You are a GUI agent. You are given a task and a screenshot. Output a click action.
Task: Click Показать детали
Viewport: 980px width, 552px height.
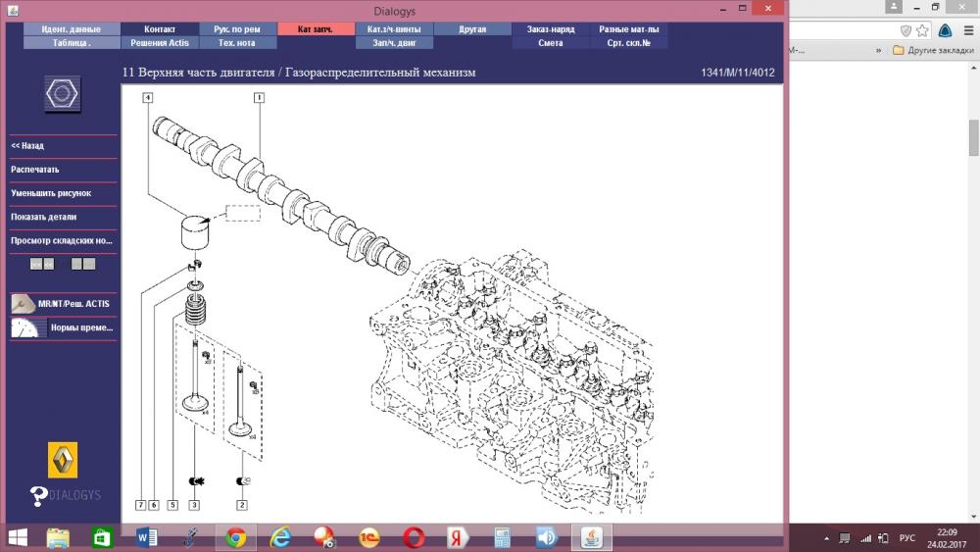[x=44, y=217]
